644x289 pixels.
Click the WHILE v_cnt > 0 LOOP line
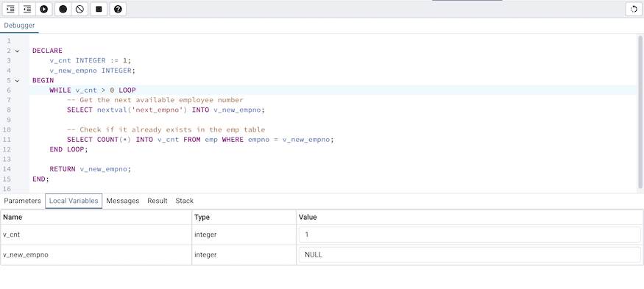tap(93, 90)
